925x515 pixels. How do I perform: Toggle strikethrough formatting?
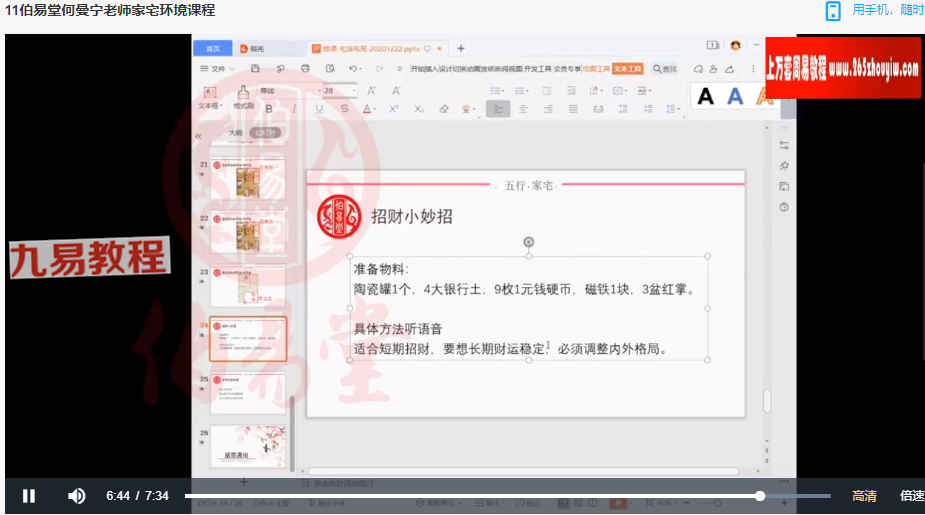[344, 109]
